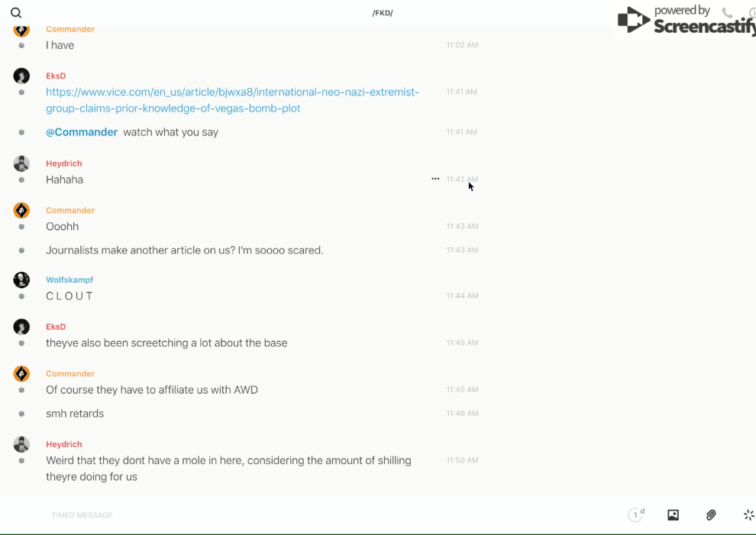Click the 11:42 AM timestamp
The image size is (756, 535).
462,180
